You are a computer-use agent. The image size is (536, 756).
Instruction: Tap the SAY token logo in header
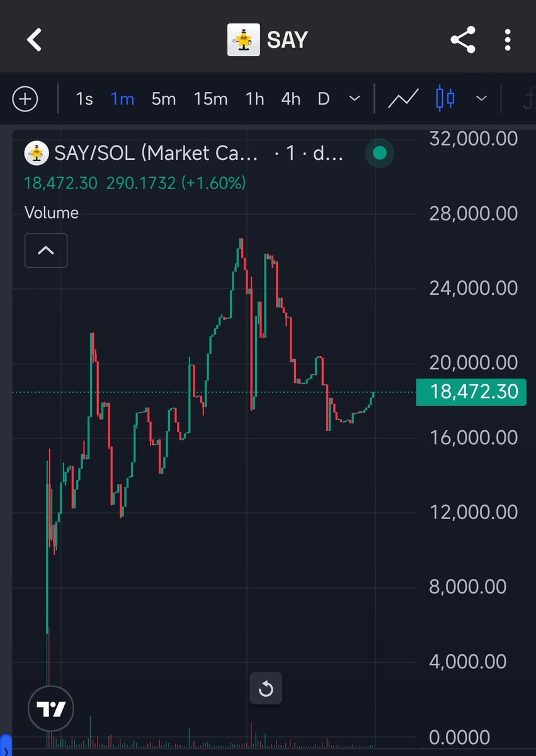pyautogui.click(x=243, y=40)
